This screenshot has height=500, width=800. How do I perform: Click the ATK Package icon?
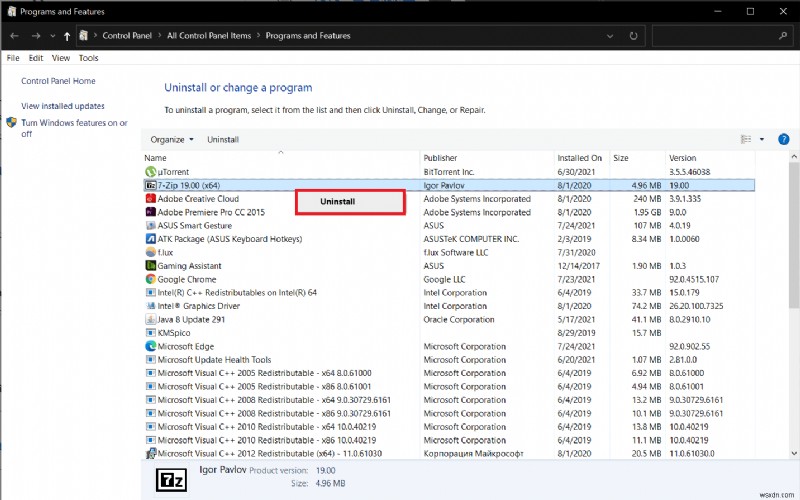151,239
